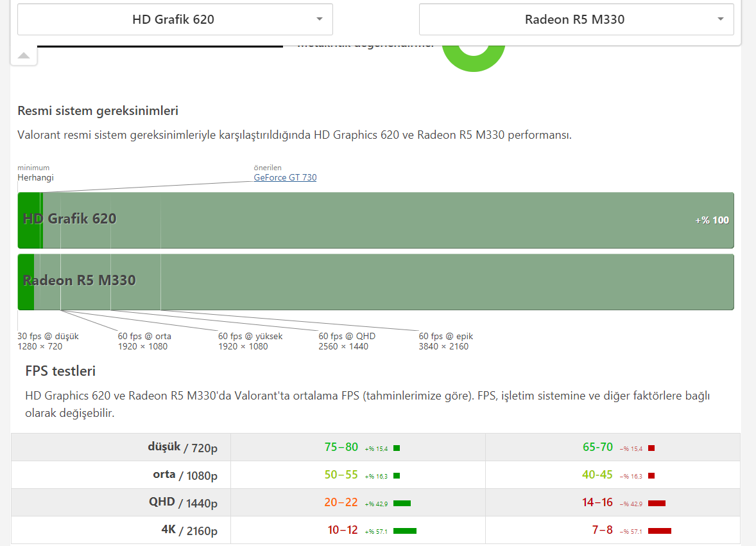Open the Radeon R5 M330 dropdown
756x546 pixels.
576,19
